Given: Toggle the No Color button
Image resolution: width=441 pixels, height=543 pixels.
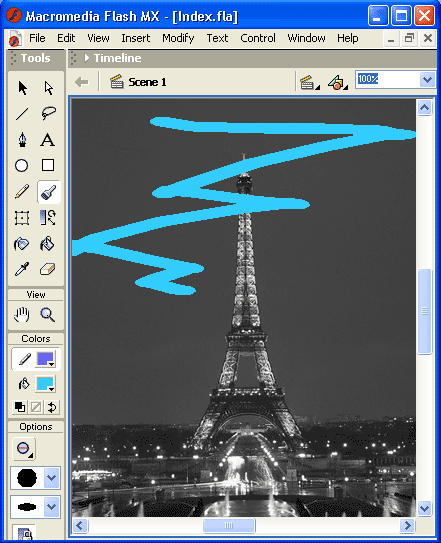Looking at the screenshot, I should [x=36, y=408].
